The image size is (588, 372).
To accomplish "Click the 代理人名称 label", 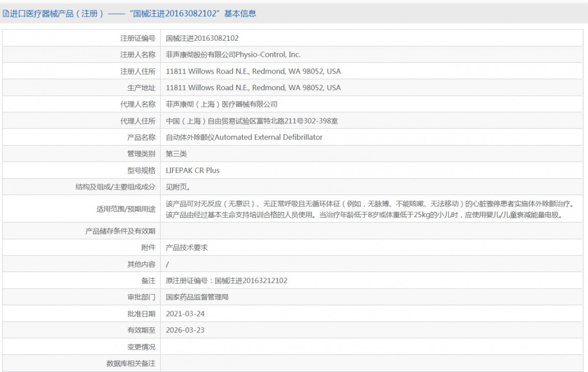I will click(138, 104).
